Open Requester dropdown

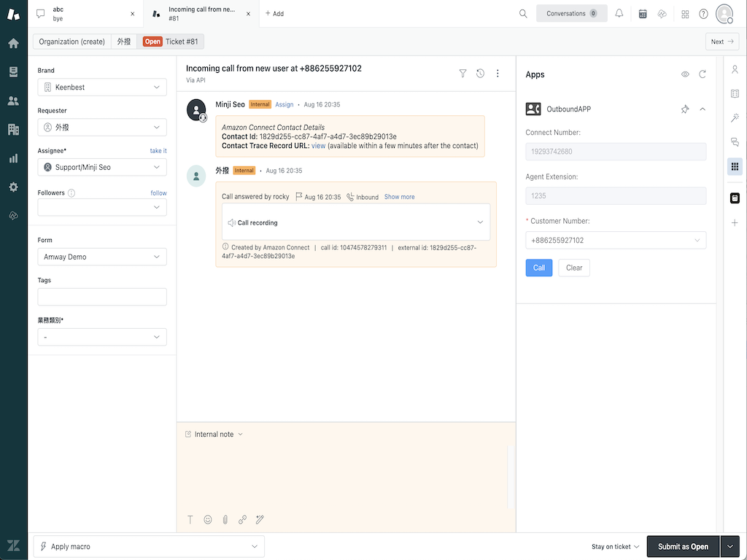102,127
